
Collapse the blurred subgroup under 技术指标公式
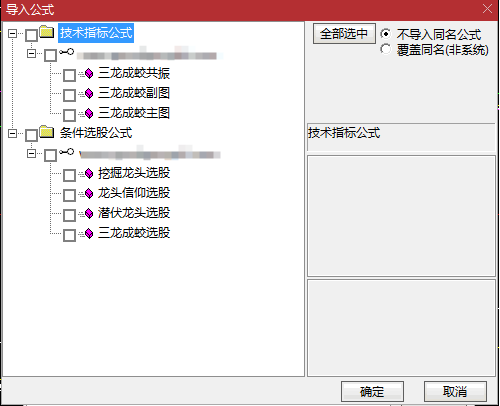click(31, 53)
